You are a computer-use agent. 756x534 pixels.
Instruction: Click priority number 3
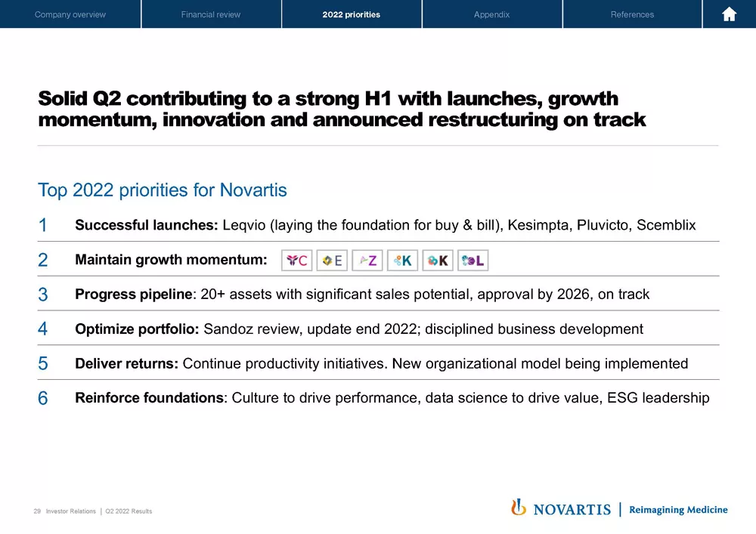[43, 295]
